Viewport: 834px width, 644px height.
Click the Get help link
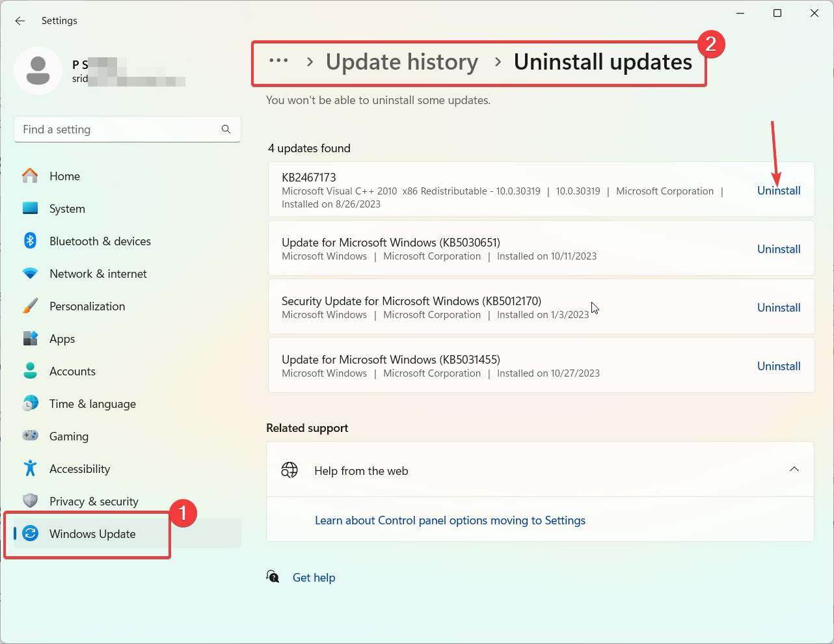pyautogui.click(x=314, y=577)
